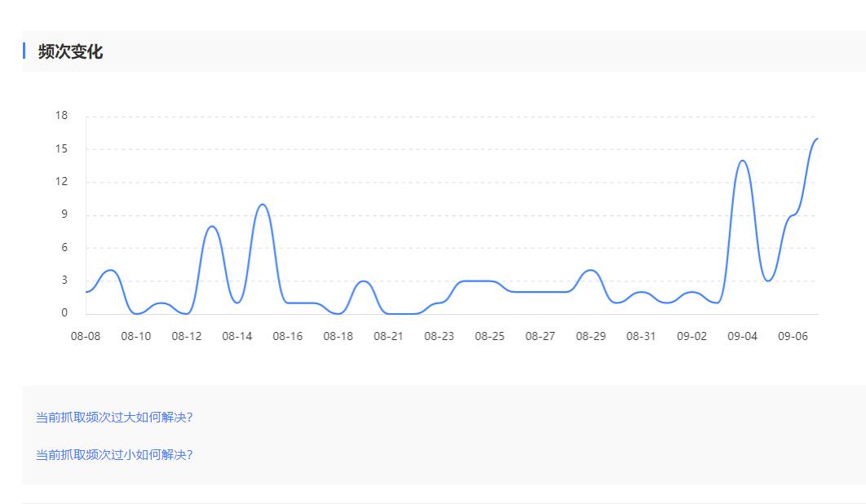Click the chart line peak near 09-04
The width and height of the screenshot is (866, 504).
tap(742, 161)
